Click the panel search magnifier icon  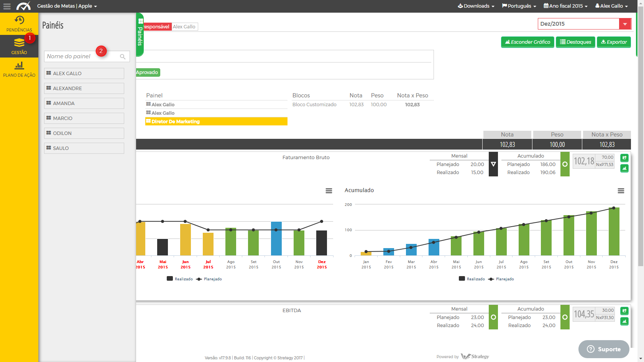coord(123,56)
